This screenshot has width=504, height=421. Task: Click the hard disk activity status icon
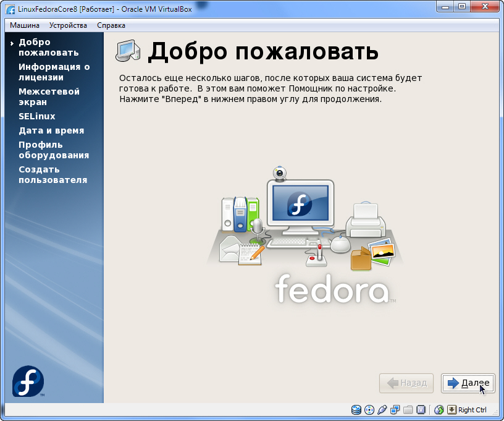pyautogui.click(x=356, y=410)
